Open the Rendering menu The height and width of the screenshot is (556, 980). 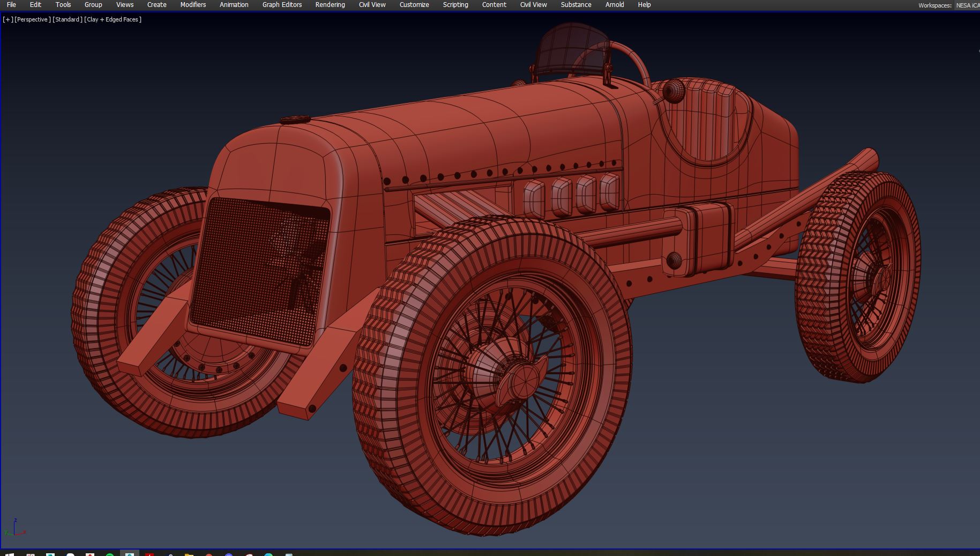click(x=330, y=5)
